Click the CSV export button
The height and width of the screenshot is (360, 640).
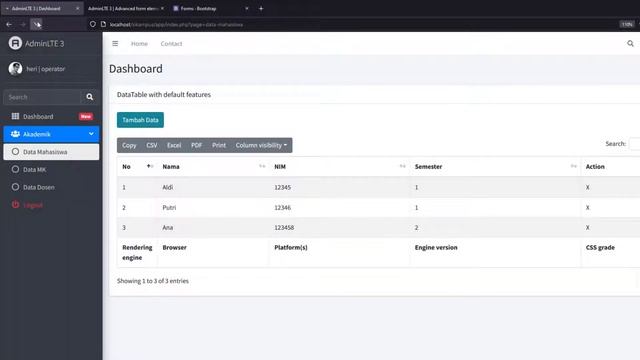[x=152, y=145]
